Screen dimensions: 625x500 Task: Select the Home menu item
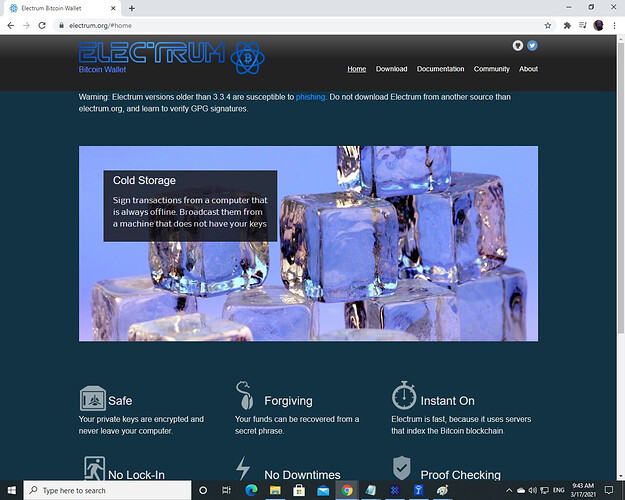point(356,69)
